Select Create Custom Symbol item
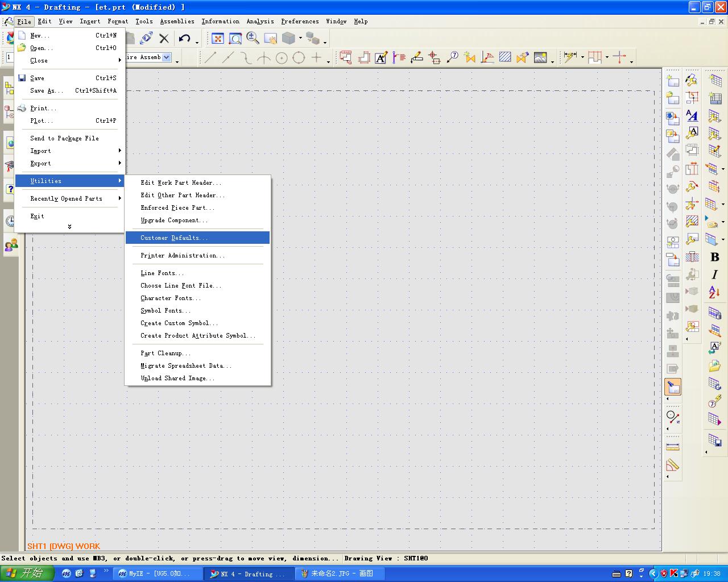 pos(198,323)
